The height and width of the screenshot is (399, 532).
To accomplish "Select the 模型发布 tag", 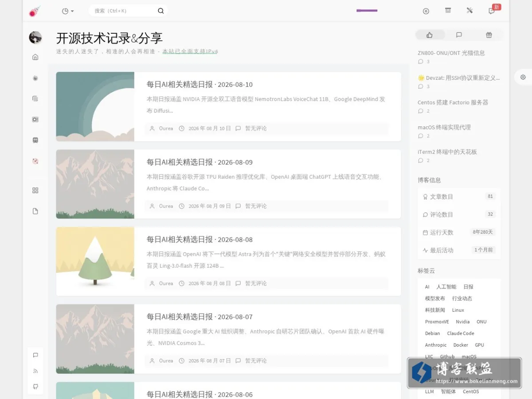I will (x=435, y=298).
